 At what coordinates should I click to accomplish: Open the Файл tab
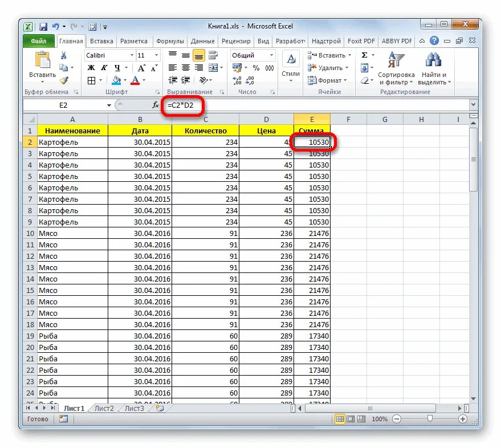click(x=38, y=41)
